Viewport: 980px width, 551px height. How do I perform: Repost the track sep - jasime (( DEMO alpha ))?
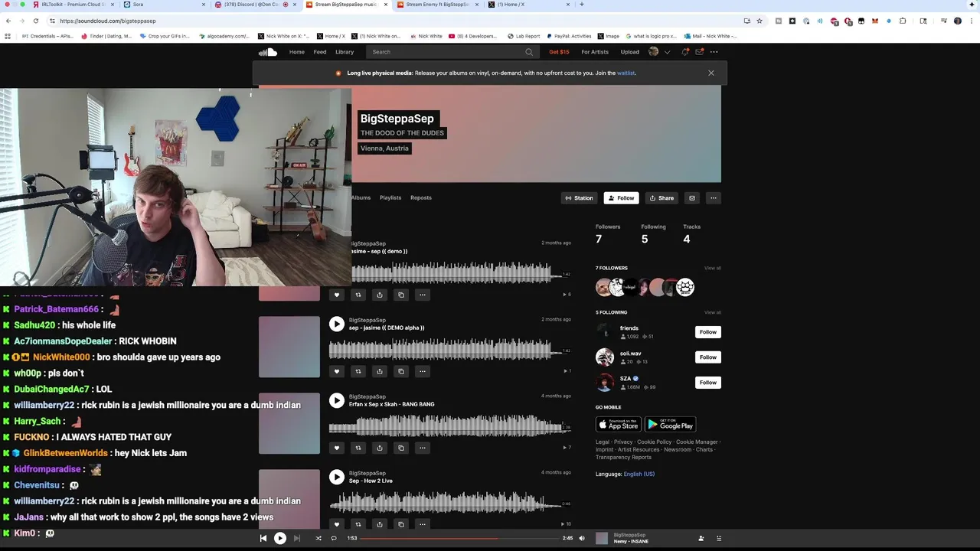[358, 371]
